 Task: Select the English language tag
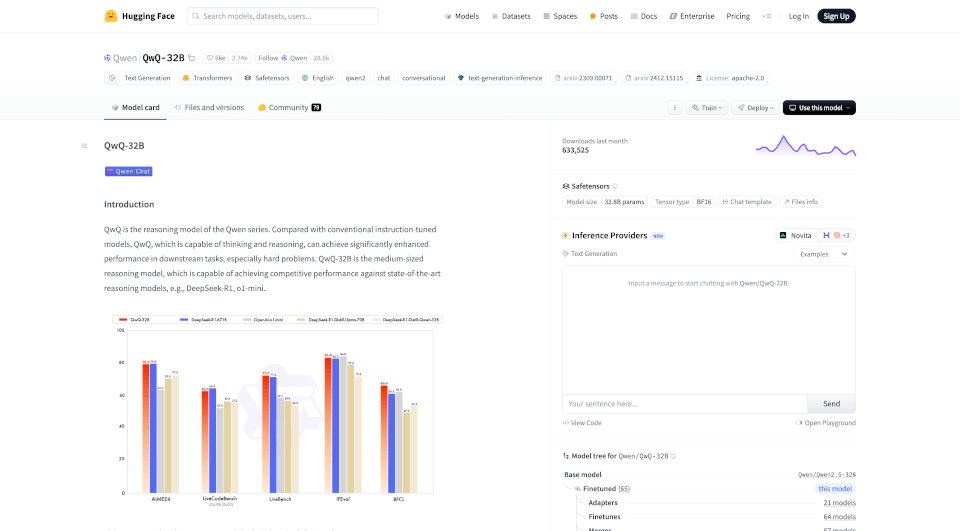point(317,78)
